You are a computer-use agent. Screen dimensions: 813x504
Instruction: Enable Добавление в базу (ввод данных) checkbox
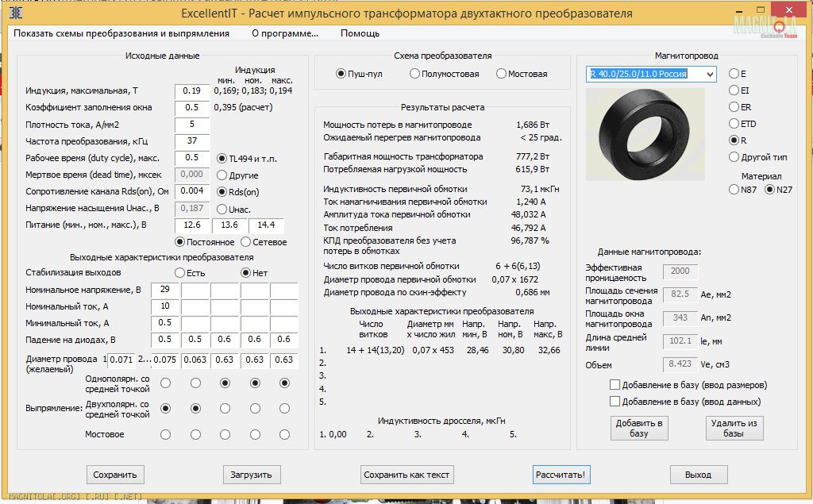pos(615,402)
